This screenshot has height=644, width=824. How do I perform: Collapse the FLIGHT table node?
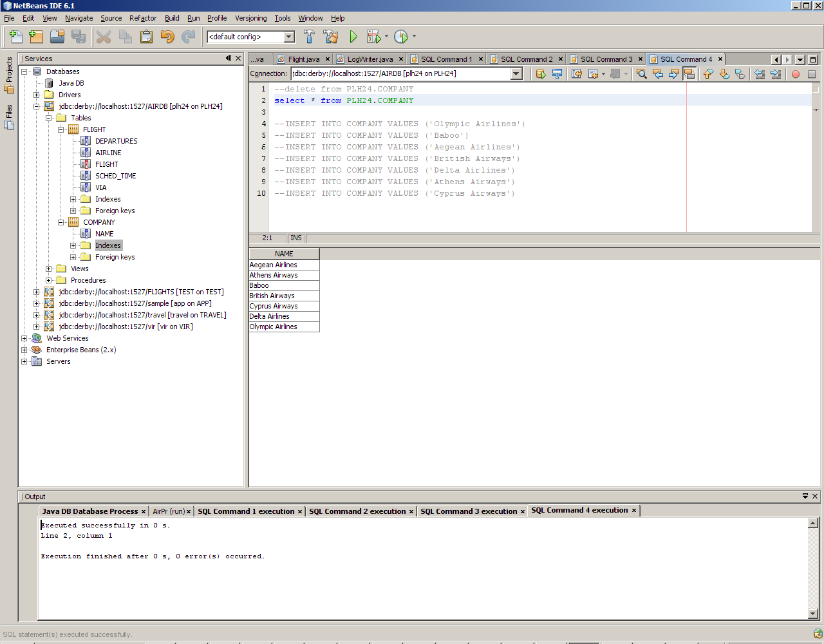pos(61,129)
